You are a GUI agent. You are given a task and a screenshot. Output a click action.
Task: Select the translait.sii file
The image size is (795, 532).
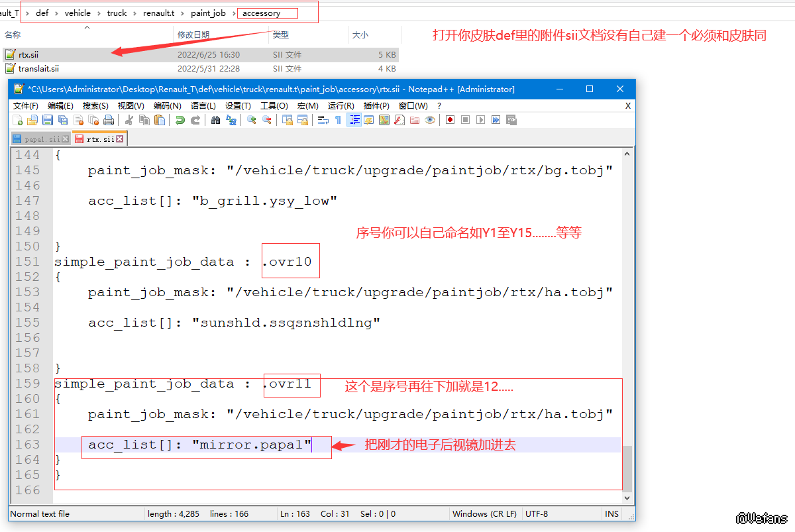coord(38,68)
